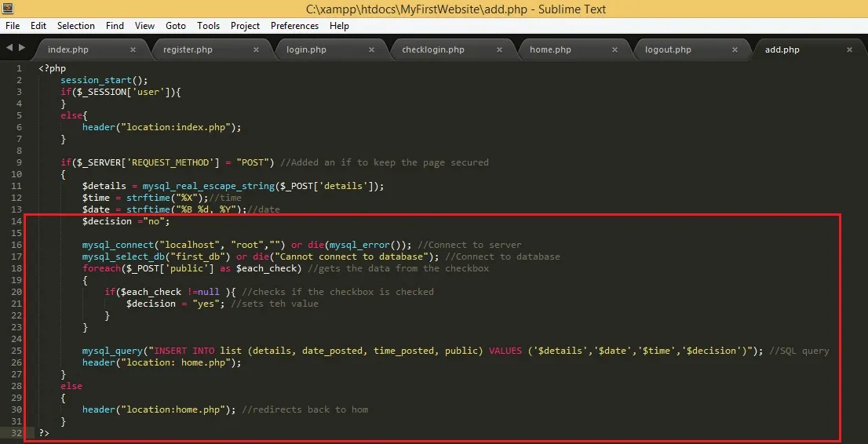Open the Preferences menu
The image size is (868, 444).
[x=294, y=25]
